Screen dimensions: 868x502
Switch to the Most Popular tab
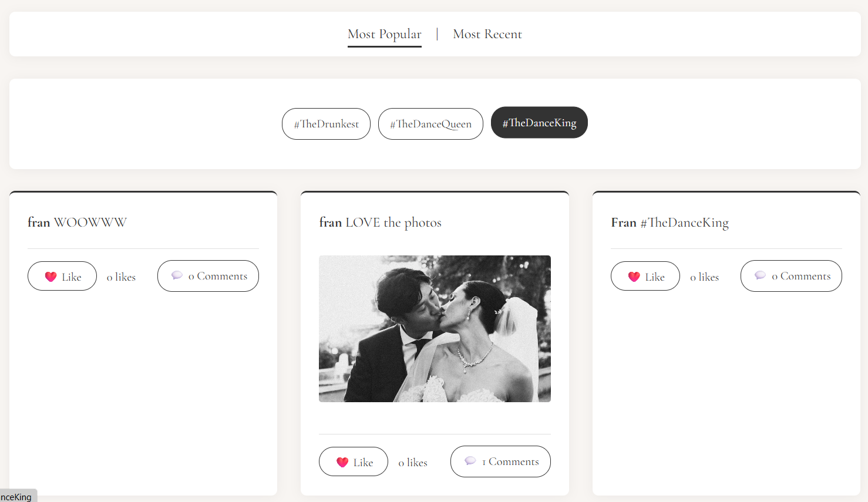pos(384,34)
